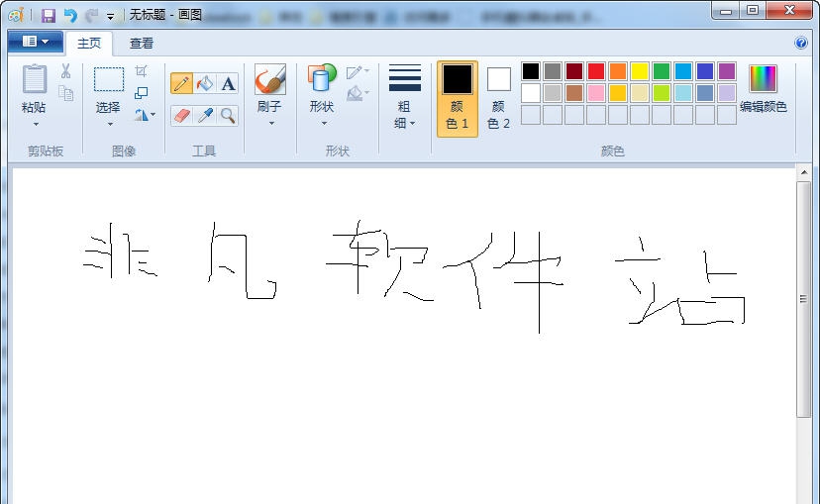
Task: Select the Eraser tool
Action: pyautogui.click(x=181, y=116)
